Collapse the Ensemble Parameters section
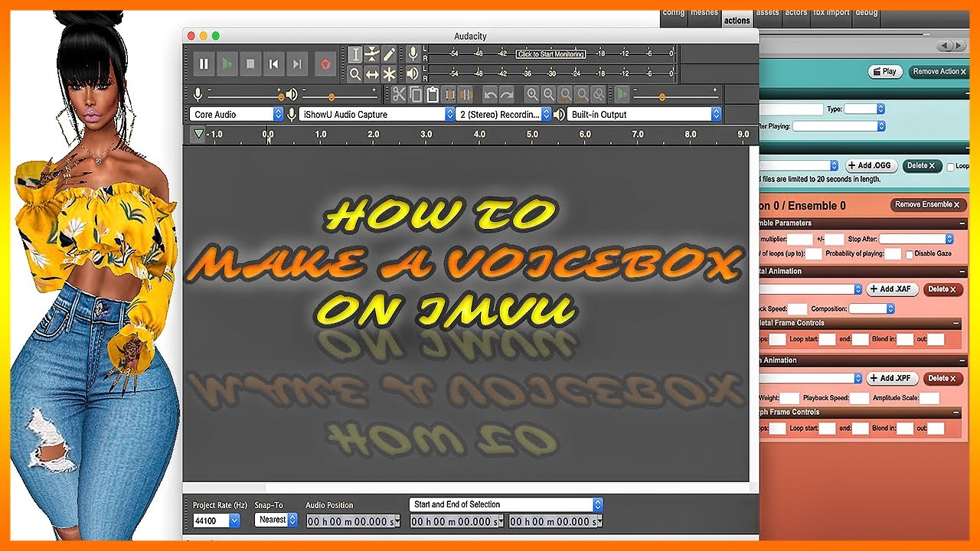Viewport: 980px width, 551px height. 962,223
